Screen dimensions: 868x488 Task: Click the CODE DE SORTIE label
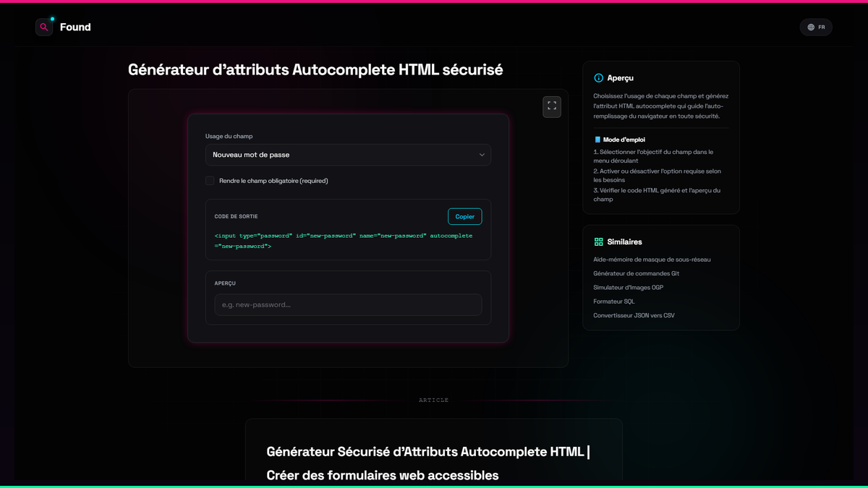(x=236, y=217)
